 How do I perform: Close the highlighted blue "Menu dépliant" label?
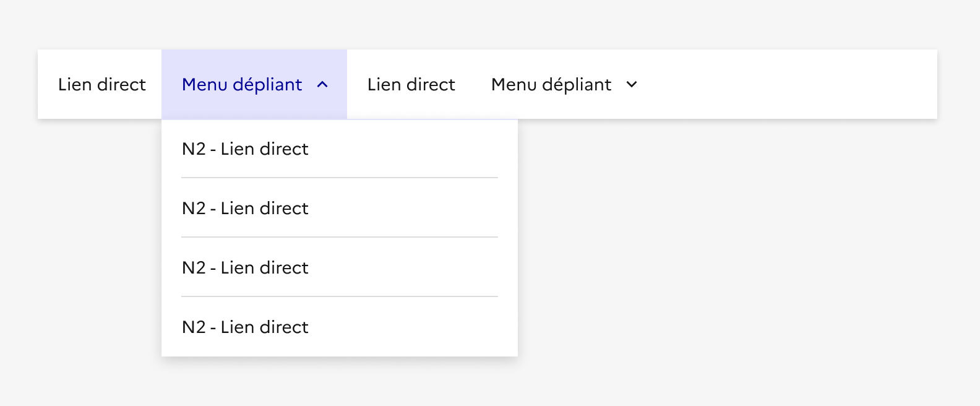click(242, 85)
